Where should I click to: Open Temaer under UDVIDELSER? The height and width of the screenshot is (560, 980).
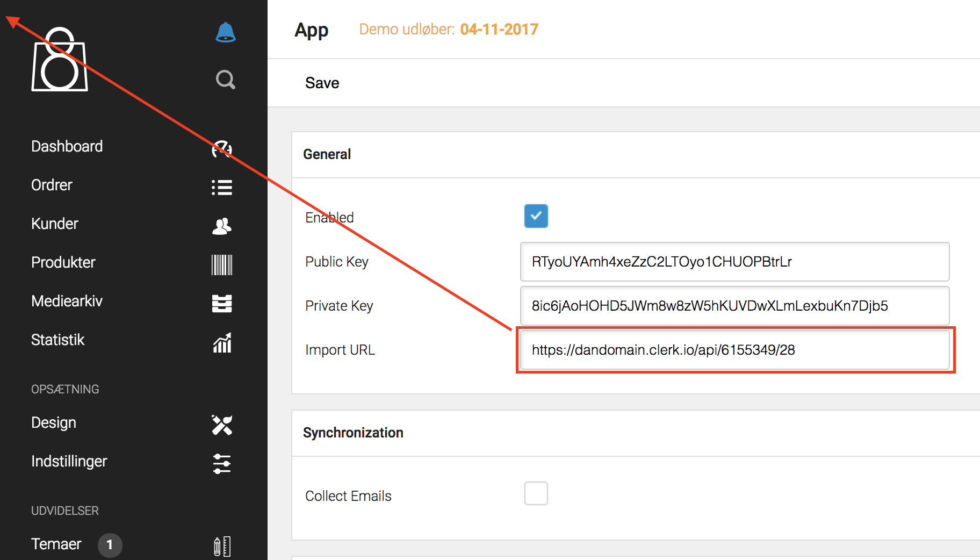click(56, 544)
